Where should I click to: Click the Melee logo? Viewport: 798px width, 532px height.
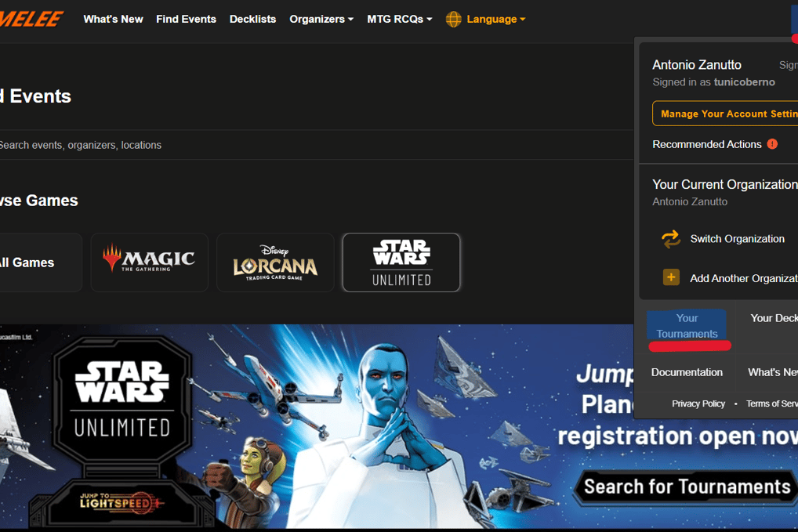pyautogui.click(x=31, y=19)
